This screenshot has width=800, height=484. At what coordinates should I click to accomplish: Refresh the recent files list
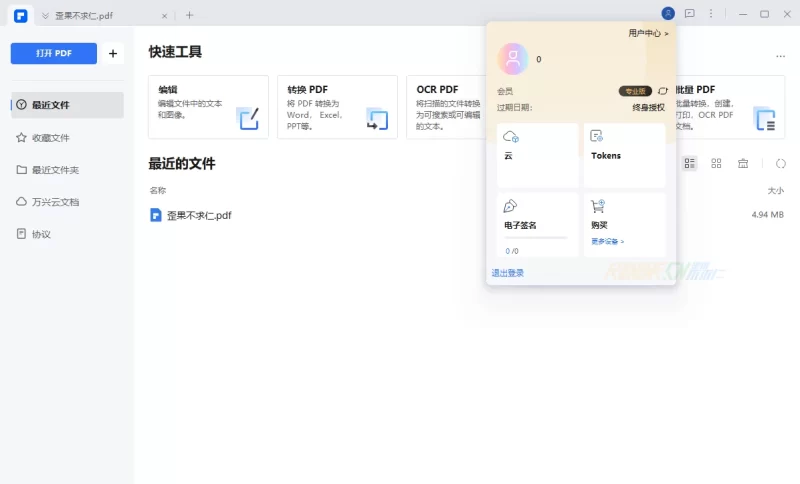781,163
